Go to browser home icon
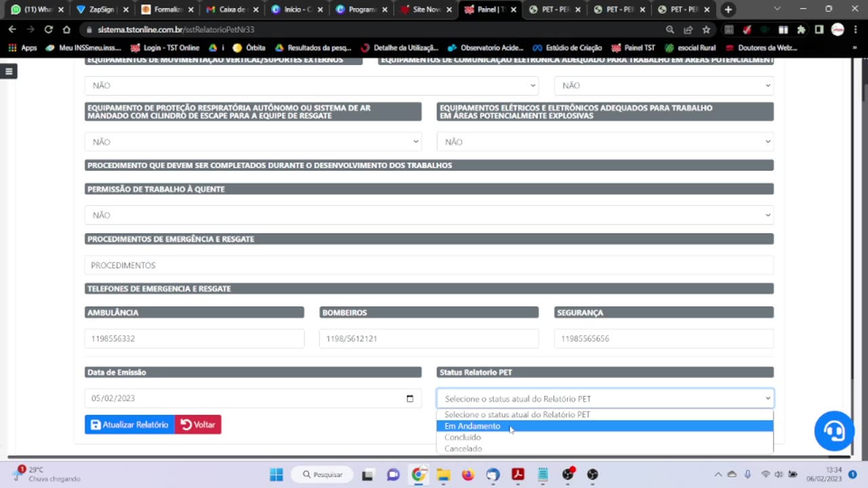Screen dimensions: 868x488 click(x=66, y=30)
